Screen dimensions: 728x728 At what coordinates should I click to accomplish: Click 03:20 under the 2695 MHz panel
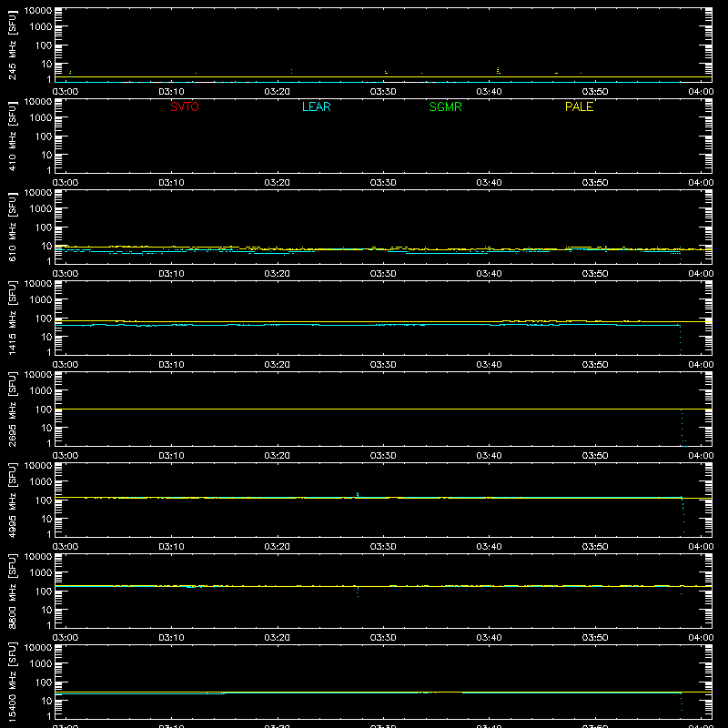pyautogui.click(x=278, y=456)
